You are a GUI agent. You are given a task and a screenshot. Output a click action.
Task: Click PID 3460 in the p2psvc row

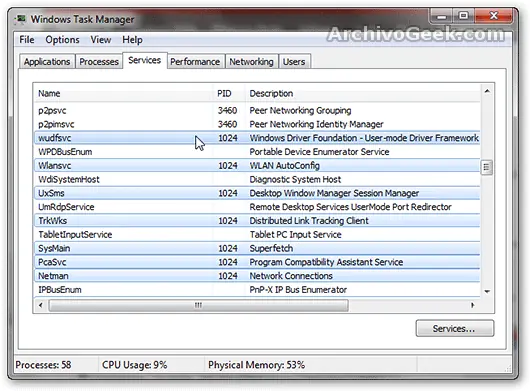point(227,111)
